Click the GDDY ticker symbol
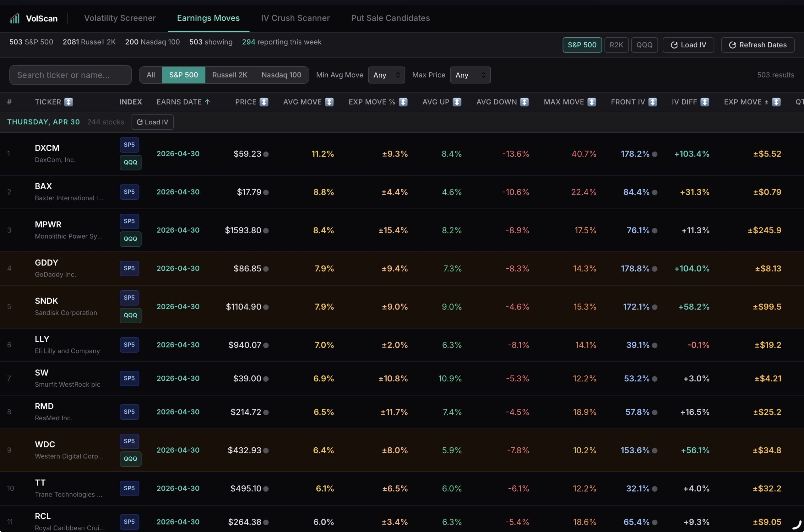Screen dimensions: 804x532 pyautogui.click(x=46, y=263)
